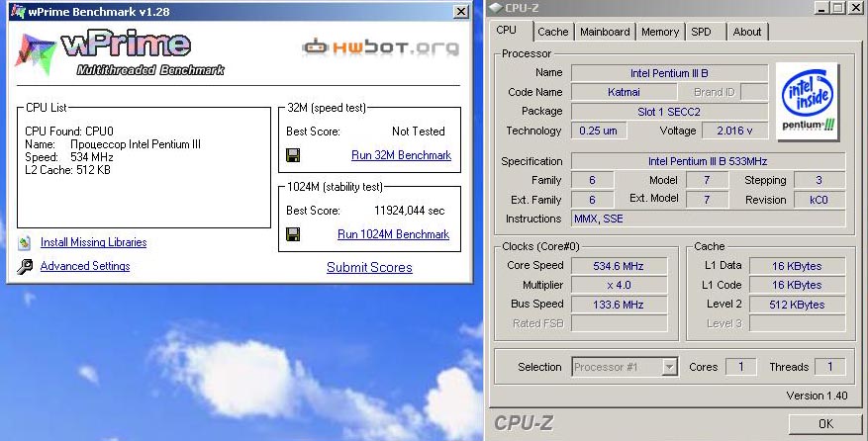Screen dimensions: 868x441
Task: Click the empty Rated FSB field
Action: pos(619,323)
